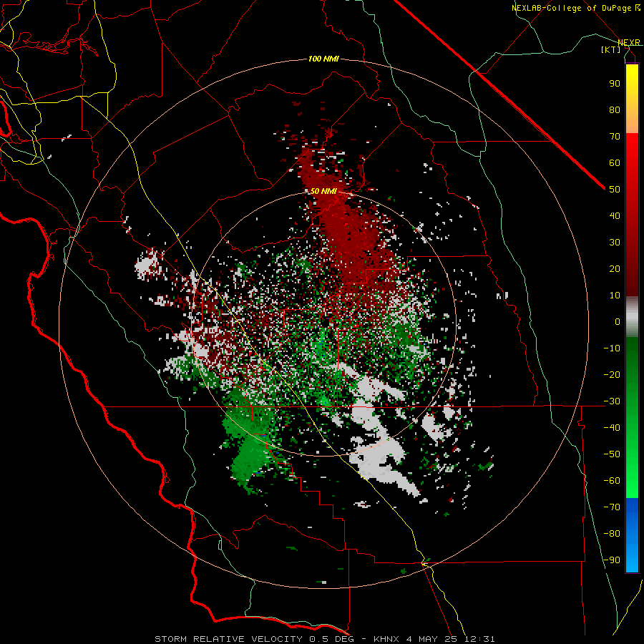Click the -20 value on velocity scale
The image size is (644, 644).
click(612, 374)
